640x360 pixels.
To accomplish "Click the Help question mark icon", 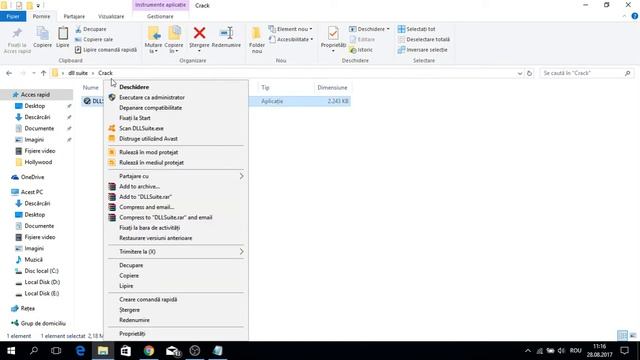I will point(634,16).
